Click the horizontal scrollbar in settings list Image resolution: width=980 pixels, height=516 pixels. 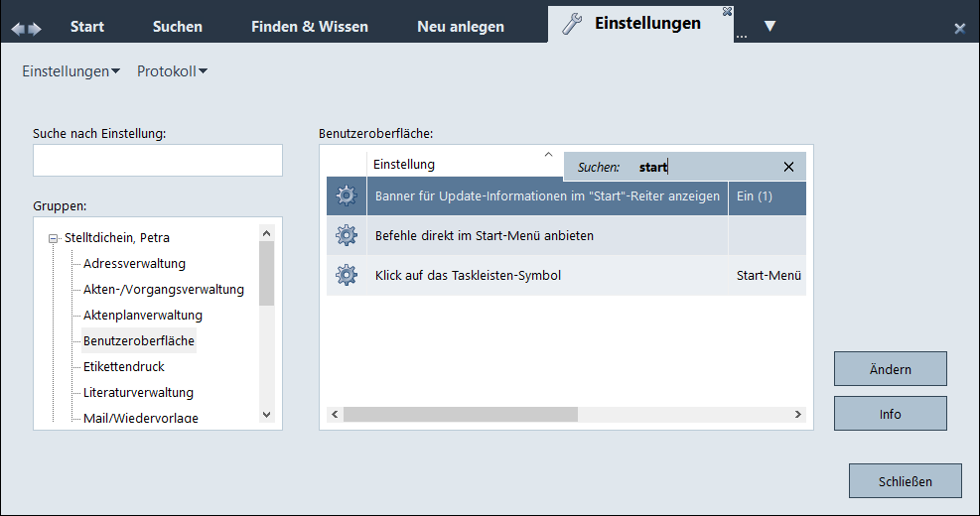point(460,414)
